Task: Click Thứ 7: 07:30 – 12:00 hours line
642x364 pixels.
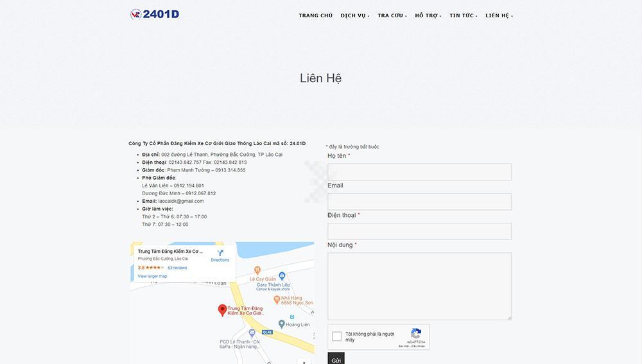Action: [x=165, y=225]
